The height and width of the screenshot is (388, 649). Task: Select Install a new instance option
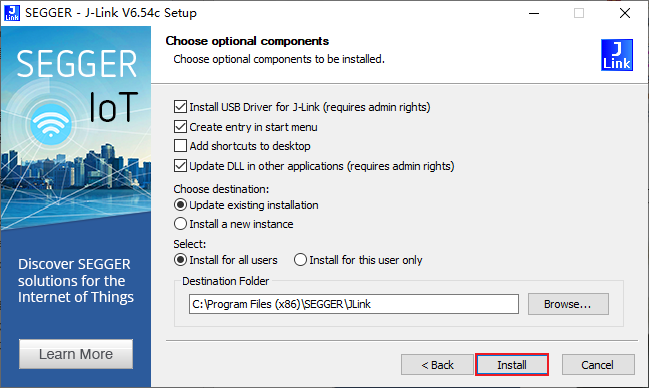[180, 224]
